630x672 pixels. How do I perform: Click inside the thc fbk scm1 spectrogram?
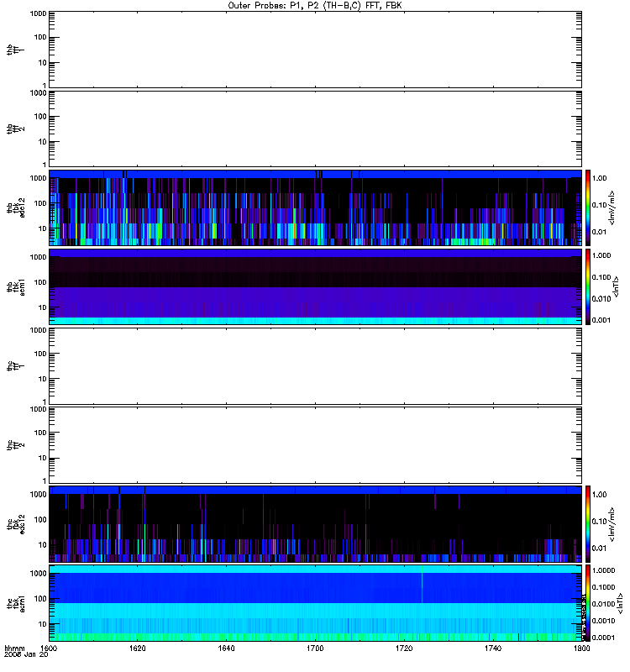pyautogui.click(x=316, y=603)
